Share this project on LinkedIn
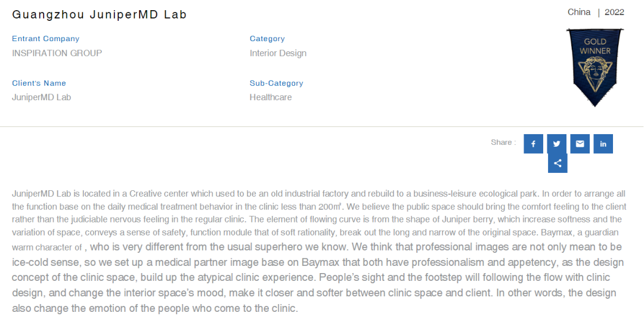 (x=603, y=144)
